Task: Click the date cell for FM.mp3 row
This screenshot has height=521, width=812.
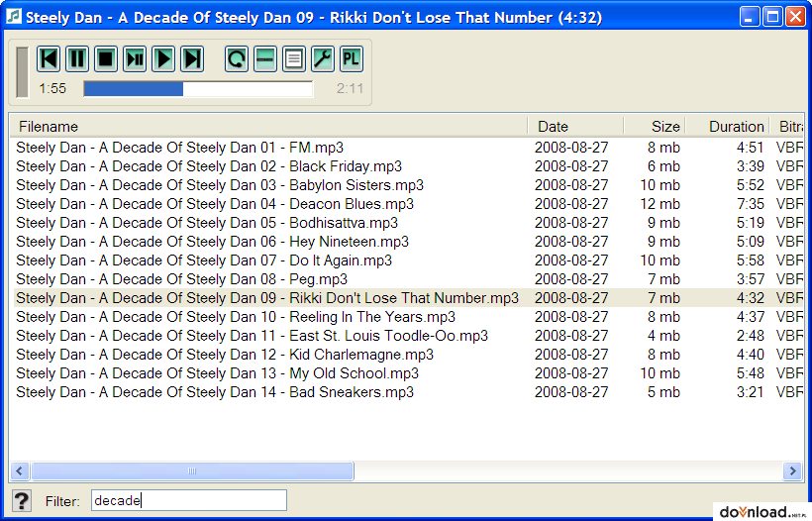Action: coord(571,148)
